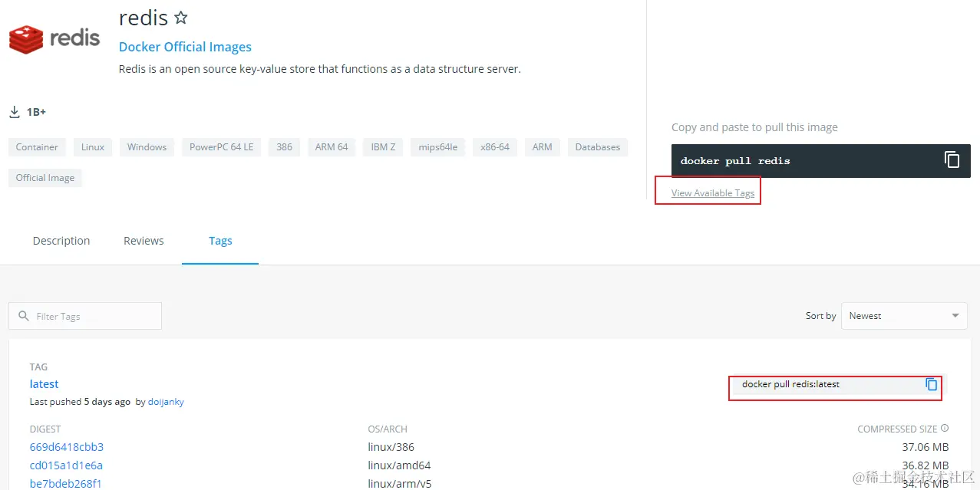Click the Official Image tag
This screenshot has height=490, width=980.
point(45,178)
